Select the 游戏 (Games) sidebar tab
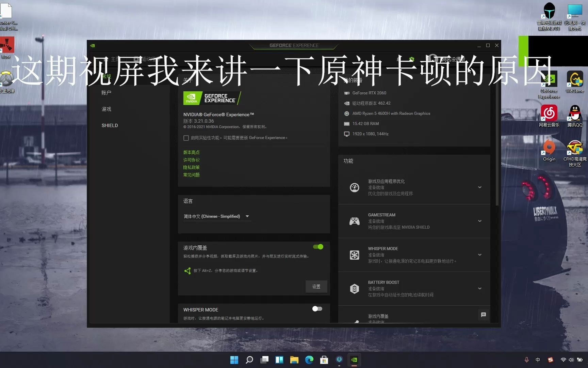 click(x=107, y=109)
